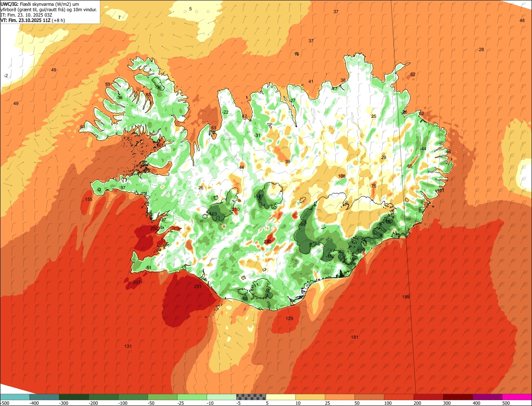Click the light teal -500 to -400 legend swatch
This screenshot has width=532, height=406.
[15, 397]
